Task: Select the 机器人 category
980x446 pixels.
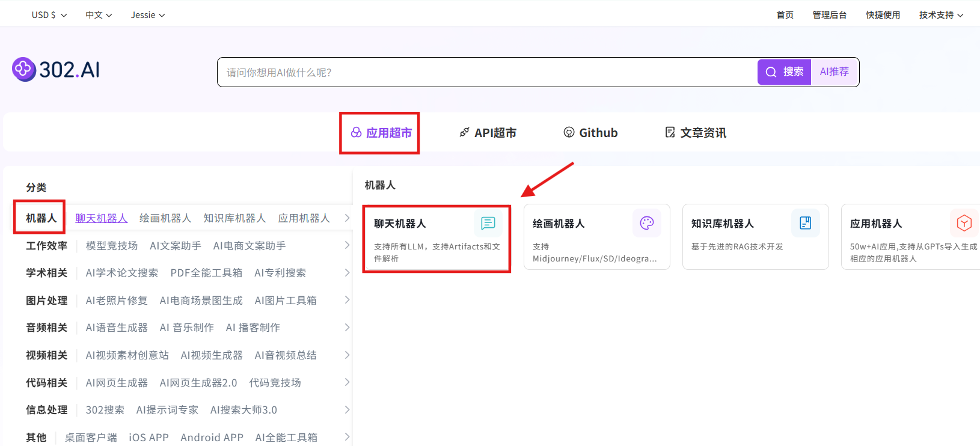Action: tap(41, 218)
